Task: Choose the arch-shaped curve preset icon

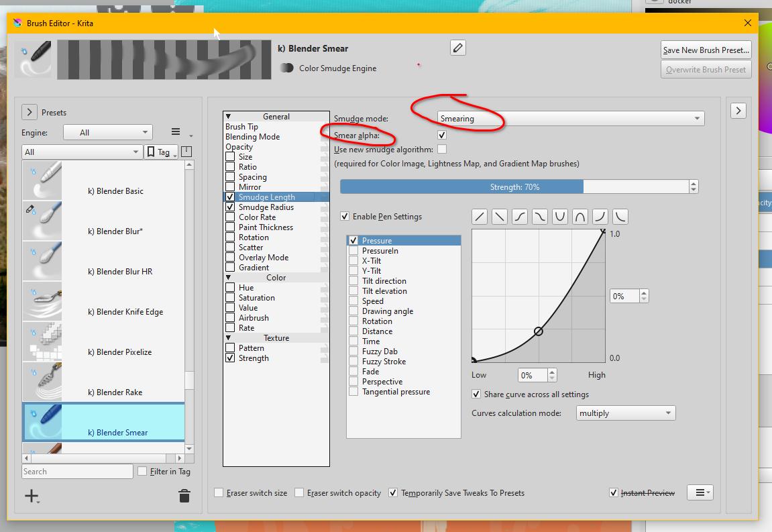Action: coord(580,217)
